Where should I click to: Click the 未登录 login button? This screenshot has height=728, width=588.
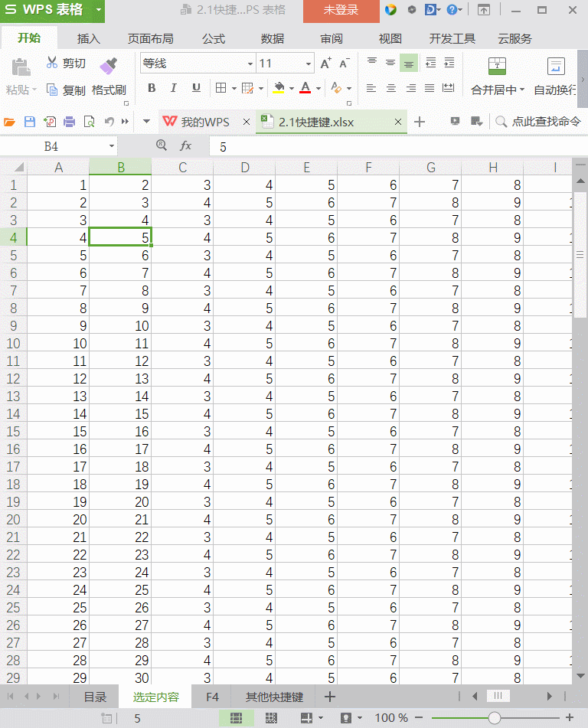341,11
